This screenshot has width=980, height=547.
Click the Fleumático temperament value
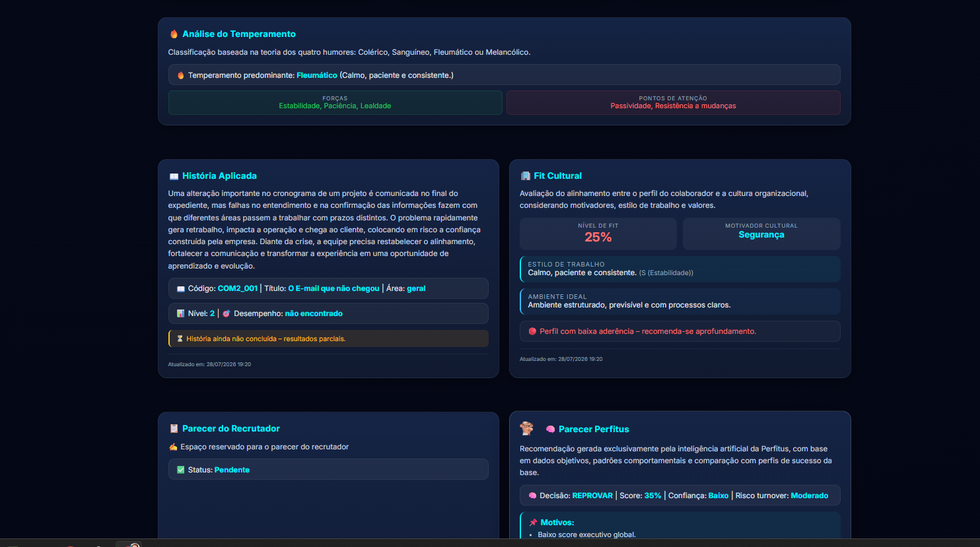[x=317, y=75]
